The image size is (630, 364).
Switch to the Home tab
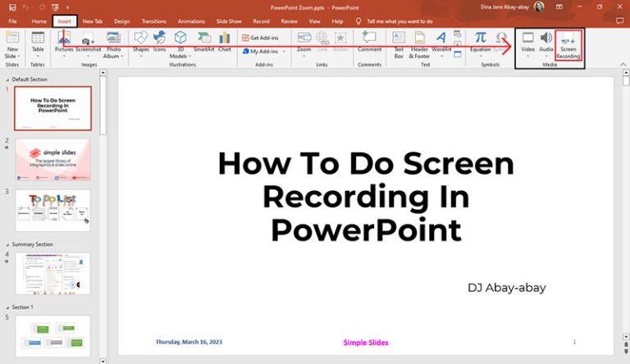(x=39, y=21)
